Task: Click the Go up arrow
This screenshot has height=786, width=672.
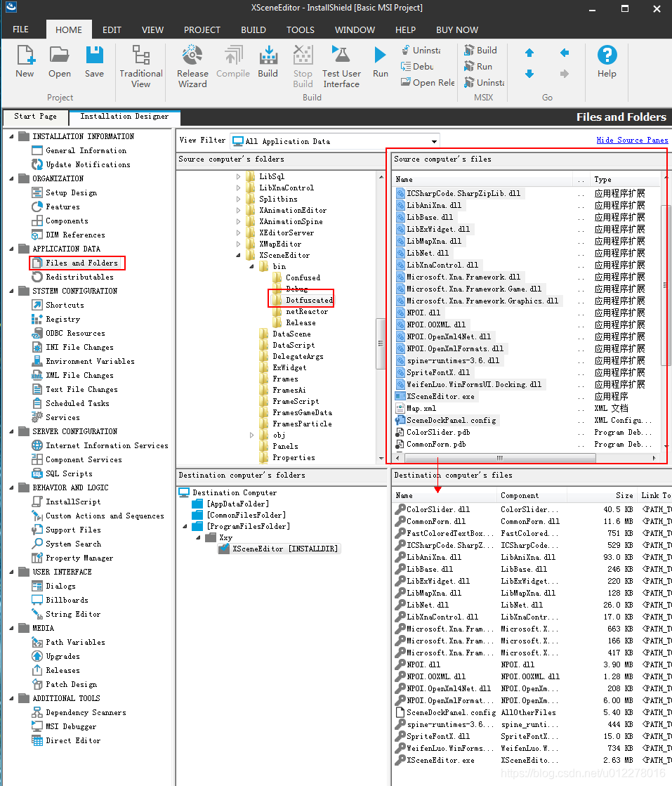Action: [529, 53]
